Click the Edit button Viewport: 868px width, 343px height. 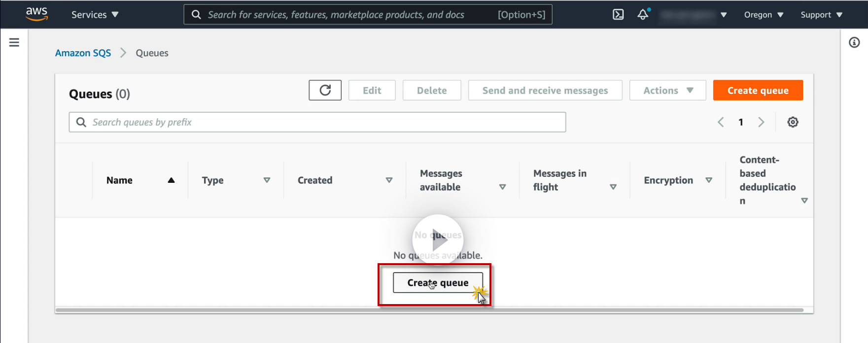372,90
